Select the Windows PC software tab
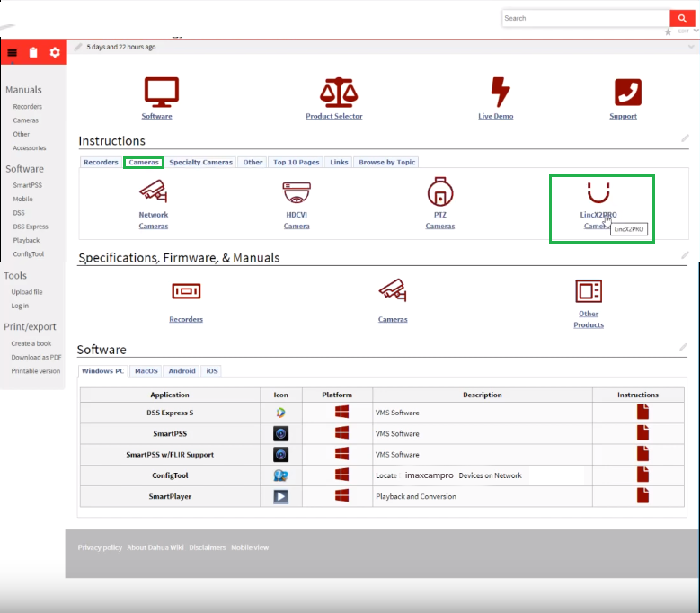The height and width of the screenshot is (613, 700). [103, 371]
